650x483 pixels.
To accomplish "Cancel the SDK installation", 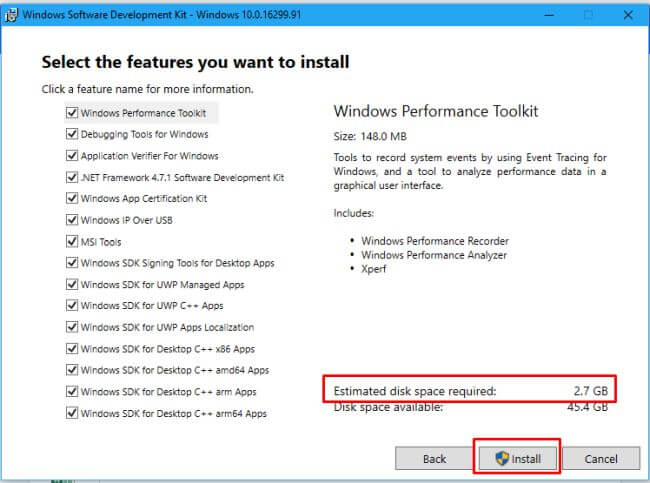I will coord(601,459).
